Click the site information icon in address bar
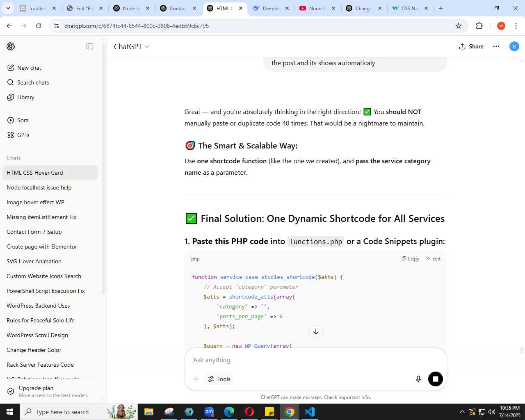 pos(56,26)
